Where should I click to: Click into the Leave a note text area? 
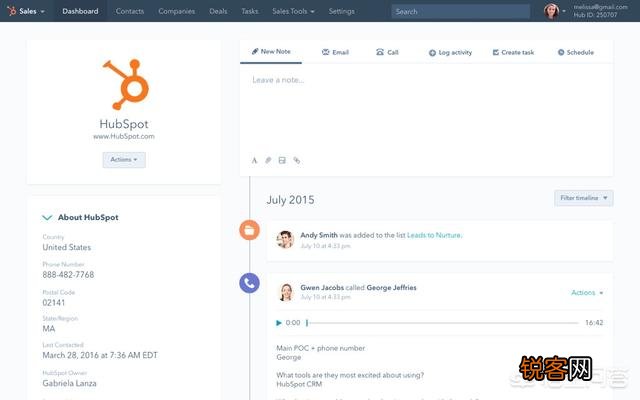coord(426,108)
